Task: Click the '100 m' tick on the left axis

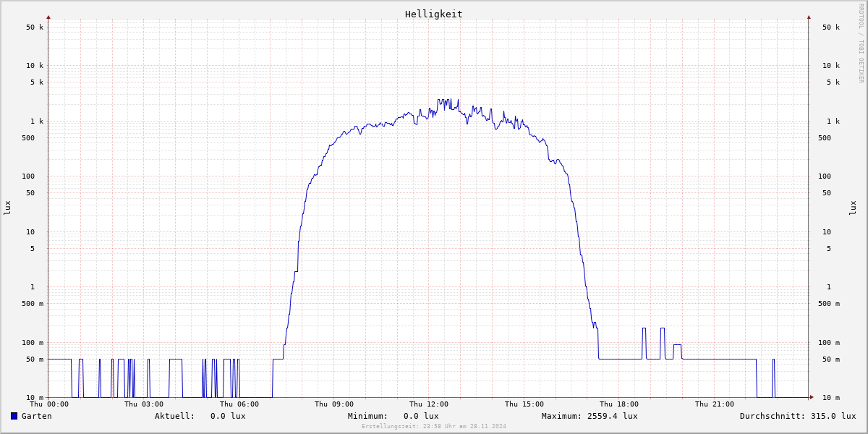Action: 33,343
